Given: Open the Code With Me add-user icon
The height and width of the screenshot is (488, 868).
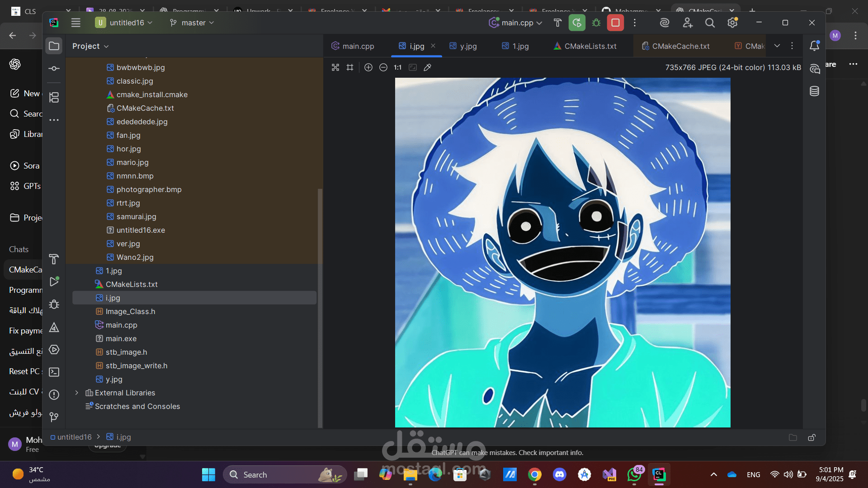Looking at the screenshot, I should pyautogui.click(x=688, y=23).
